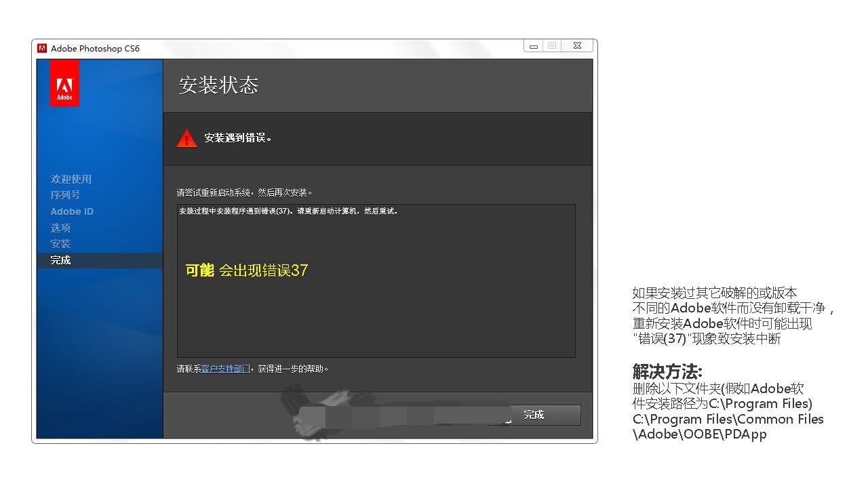
Task: Select the 安装 step in sidebar
Action: [x=60, y=244]
